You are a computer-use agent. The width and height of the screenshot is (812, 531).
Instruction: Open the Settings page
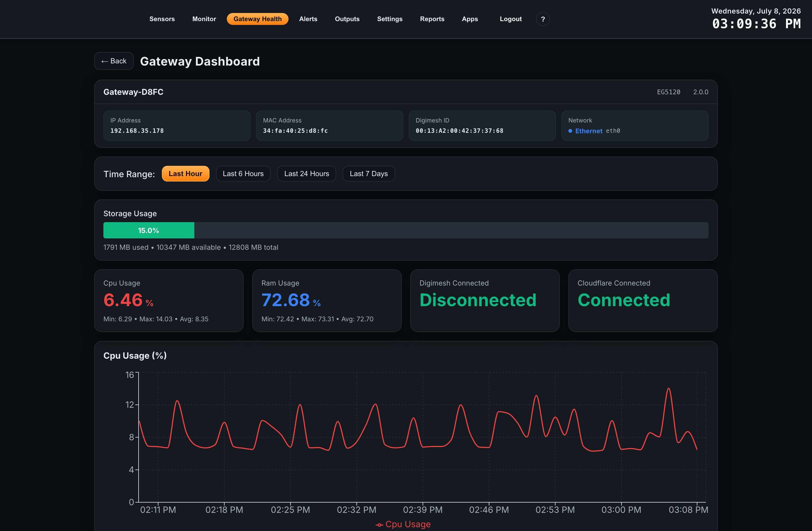pyautogui.click(x=389, y=19)
